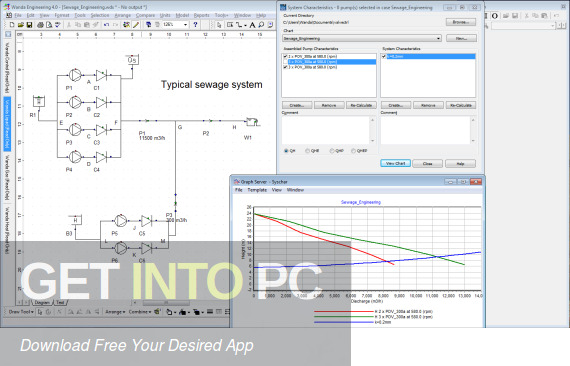The height and width of the screenshot is (366, 570).
Task: Click check valve C1 symbol in diagram
Action: (x=101, y=76)
